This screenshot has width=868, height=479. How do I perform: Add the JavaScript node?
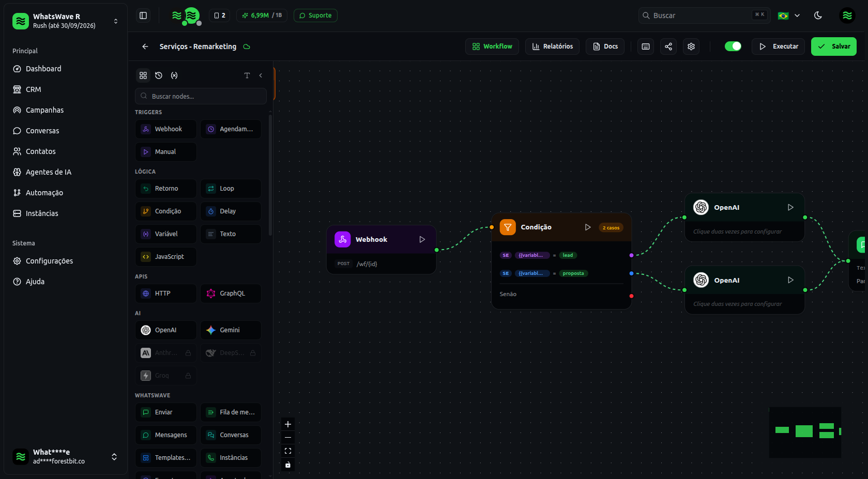tap(166, 257)
